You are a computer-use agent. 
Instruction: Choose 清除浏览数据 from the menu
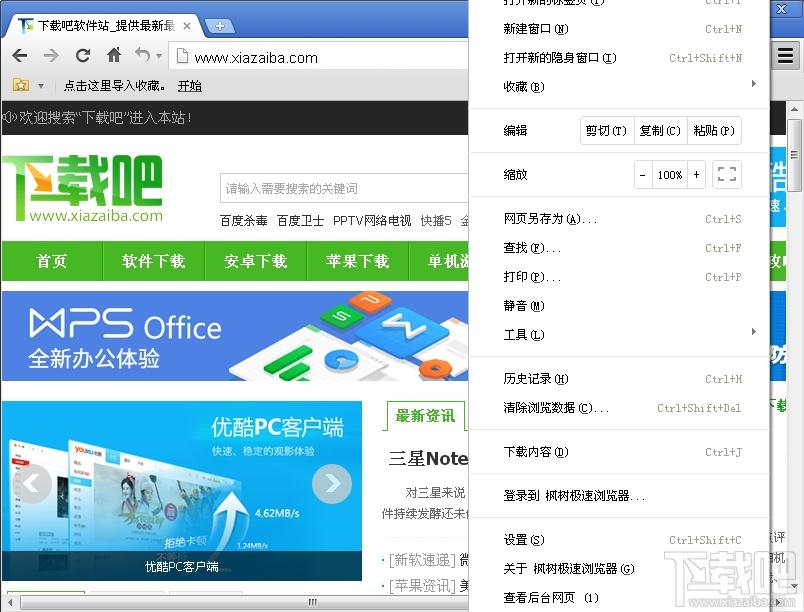pos(619,408)
